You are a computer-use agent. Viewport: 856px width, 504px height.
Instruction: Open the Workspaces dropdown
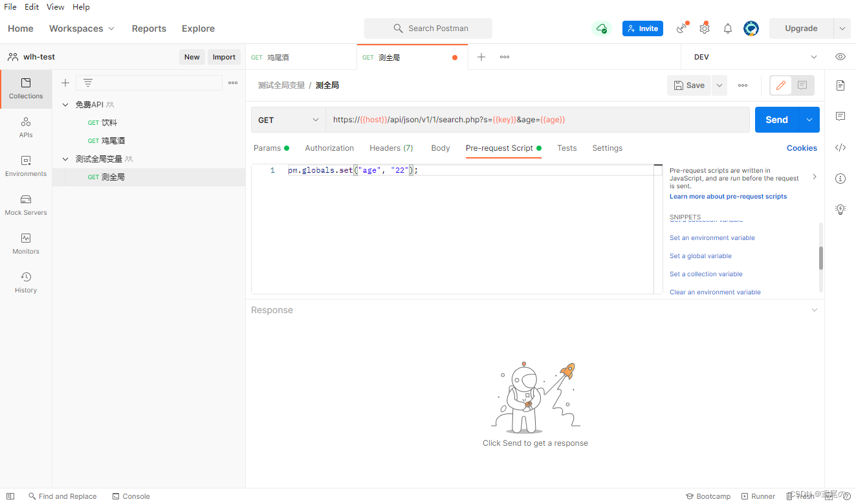click(82, 28)
